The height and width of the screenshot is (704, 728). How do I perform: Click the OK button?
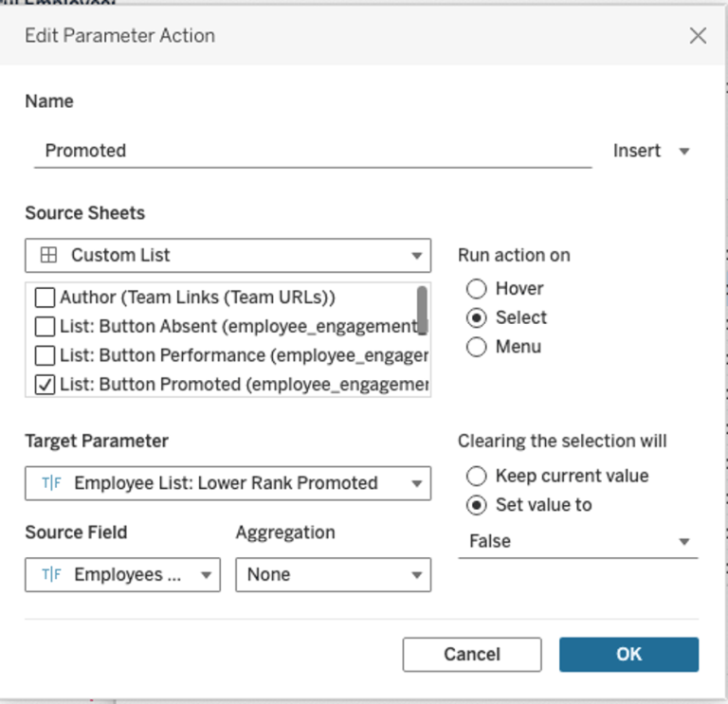click(629, 655)
